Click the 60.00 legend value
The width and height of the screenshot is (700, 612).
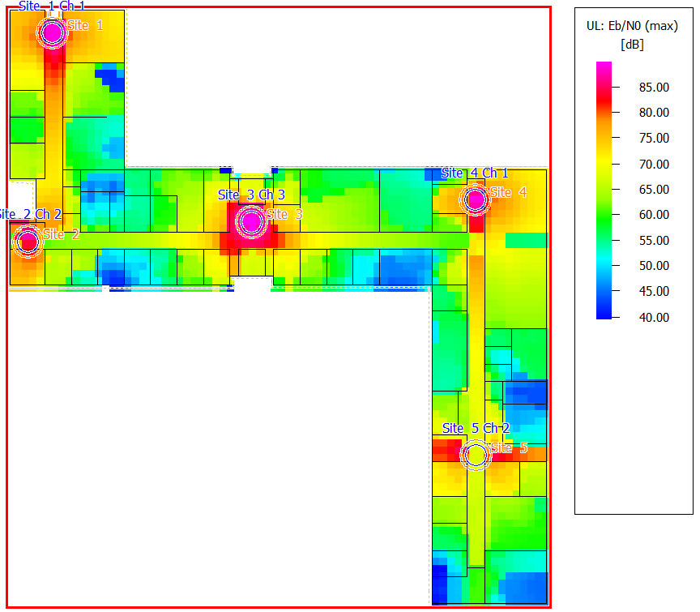click(x=654, y=215)
